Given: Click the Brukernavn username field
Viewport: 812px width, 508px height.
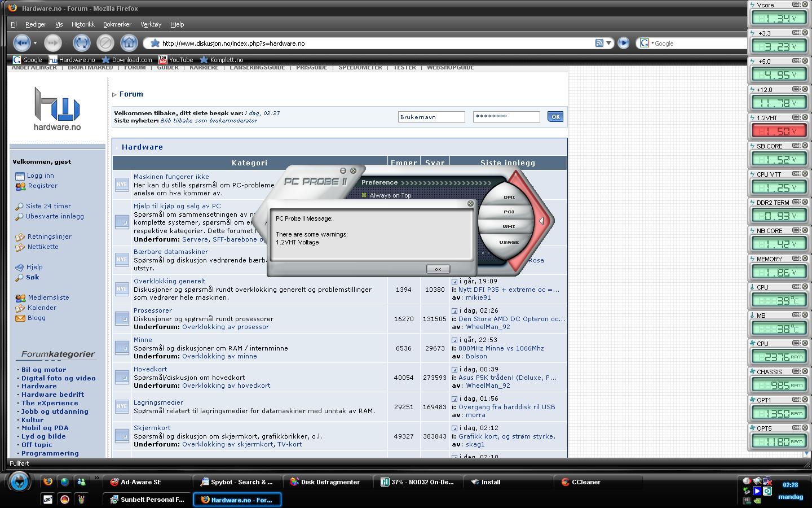Looking at the screenshot, I should 431,117.
